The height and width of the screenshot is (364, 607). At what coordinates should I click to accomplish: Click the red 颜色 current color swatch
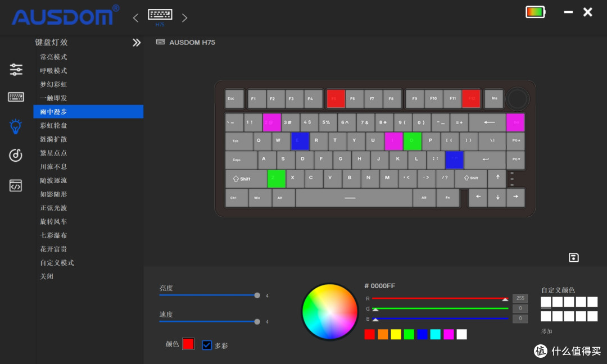click(188, 344)
